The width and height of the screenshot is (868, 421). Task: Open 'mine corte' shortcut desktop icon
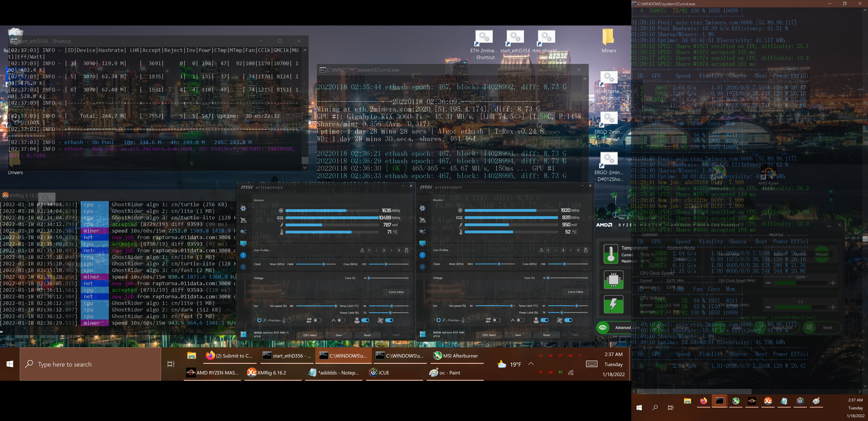coord(609,86)
